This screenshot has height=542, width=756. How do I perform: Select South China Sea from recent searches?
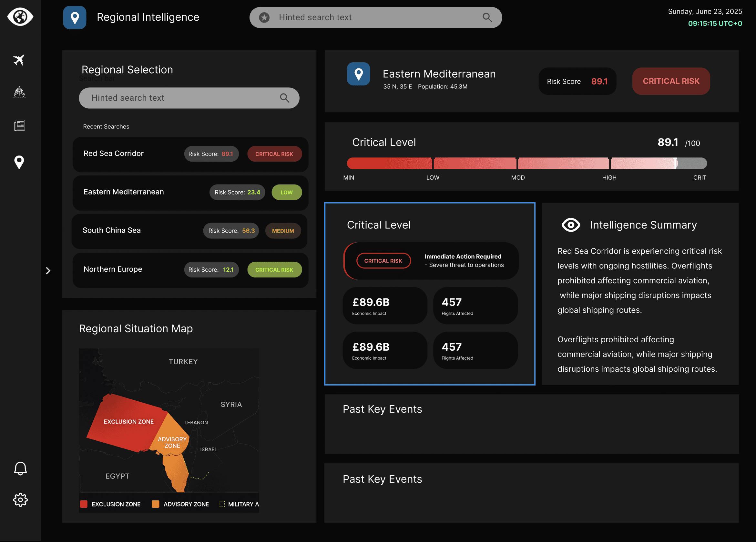(190, 231)
